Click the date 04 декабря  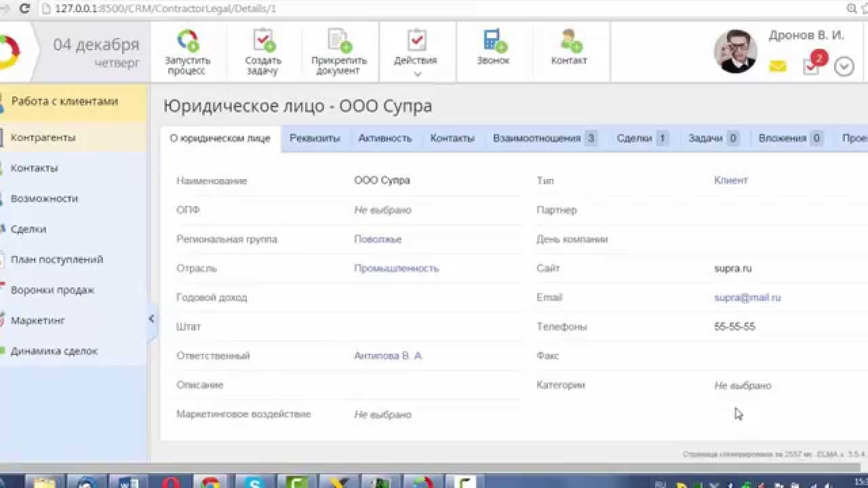[x=96, y=45]
